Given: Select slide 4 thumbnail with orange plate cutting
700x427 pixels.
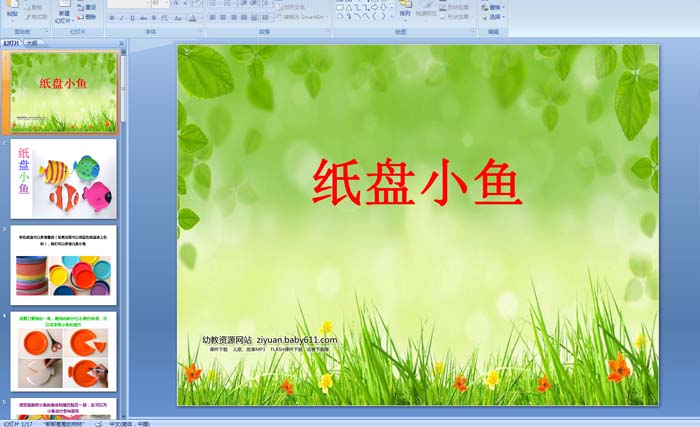Looking at the screenshot, I should point(63,352).
